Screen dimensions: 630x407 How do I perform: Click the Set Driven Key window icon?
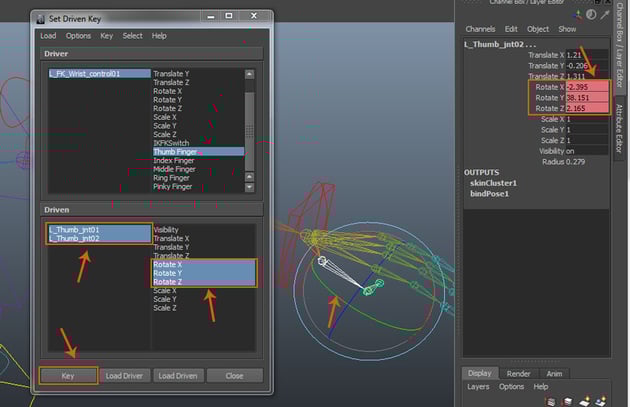(x=39, y=18)
